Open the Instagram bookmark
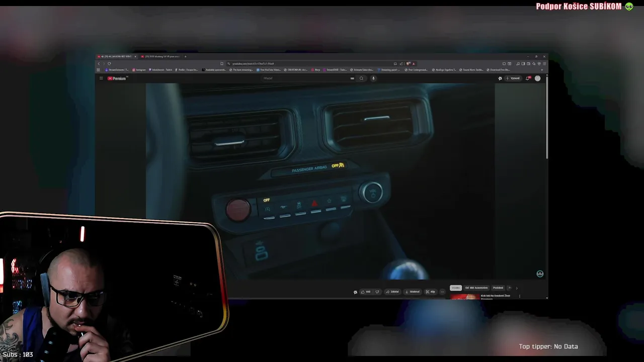 139,70
